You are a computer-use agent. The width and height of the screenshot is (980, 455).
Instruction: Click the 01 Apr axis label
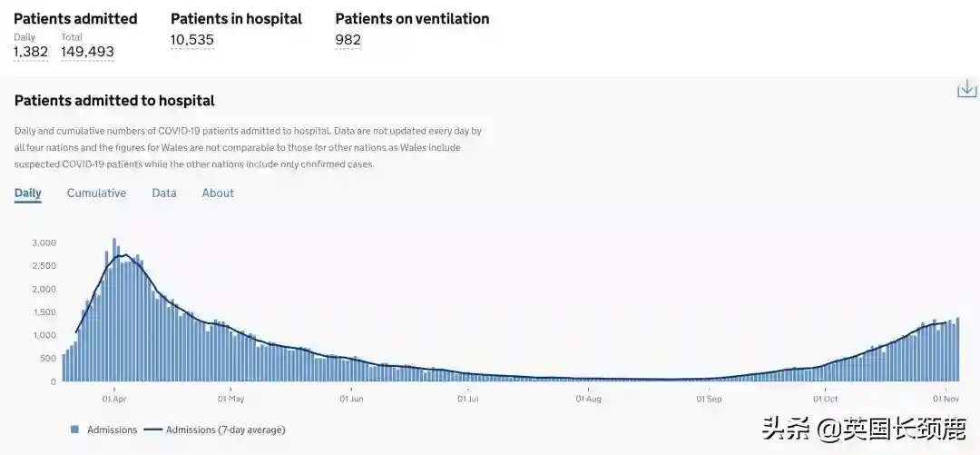coord(113,398)
